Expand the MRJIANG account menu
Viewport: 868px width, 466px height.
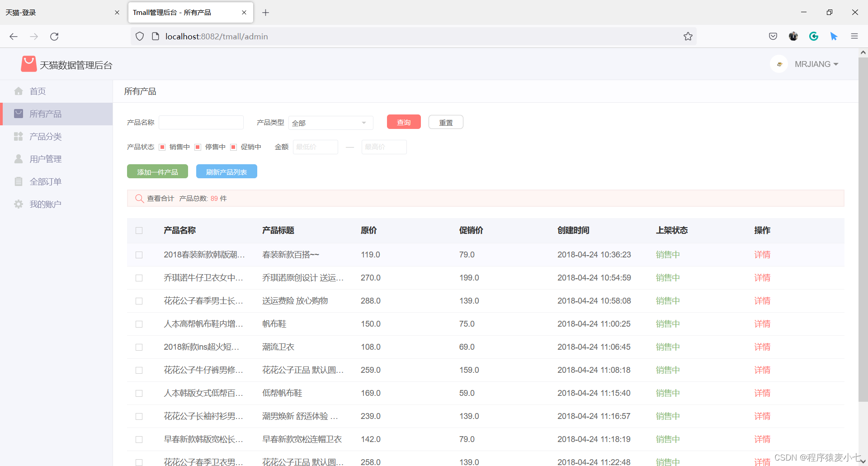tap(816, 64)
